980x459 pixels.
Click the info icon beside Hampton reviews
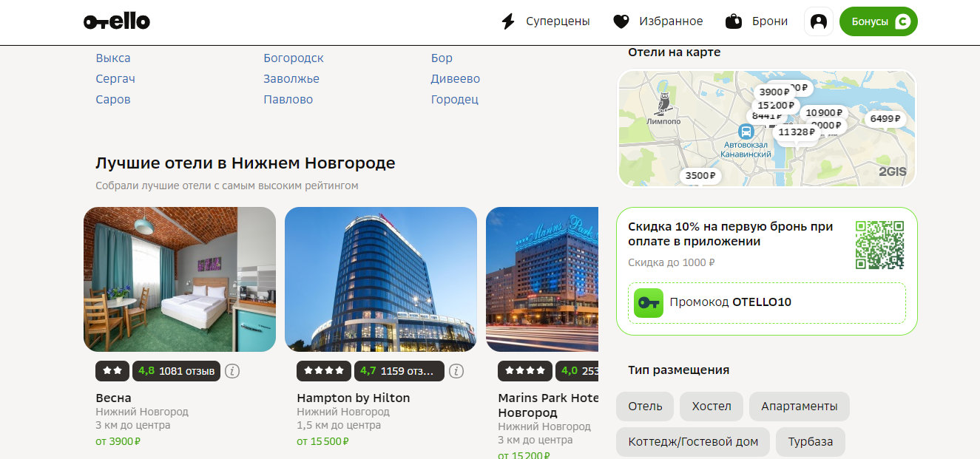pos(457,371)
